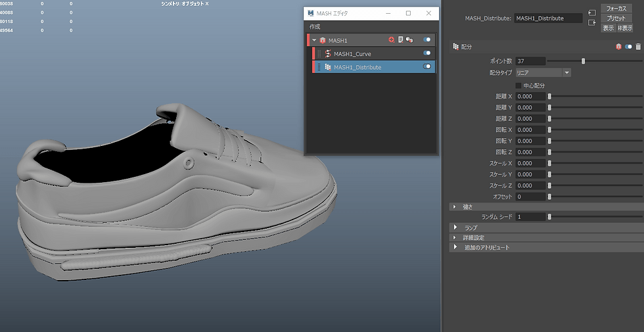
Task: Click the document icon on the MASH1 row
Action: 400,39
